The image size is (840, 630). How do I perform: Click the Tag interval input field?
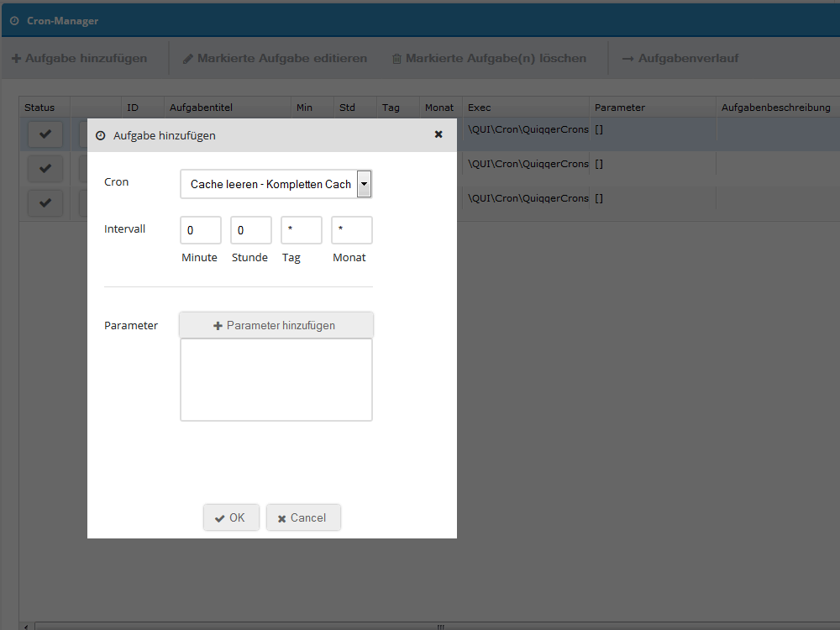(302, 230)
